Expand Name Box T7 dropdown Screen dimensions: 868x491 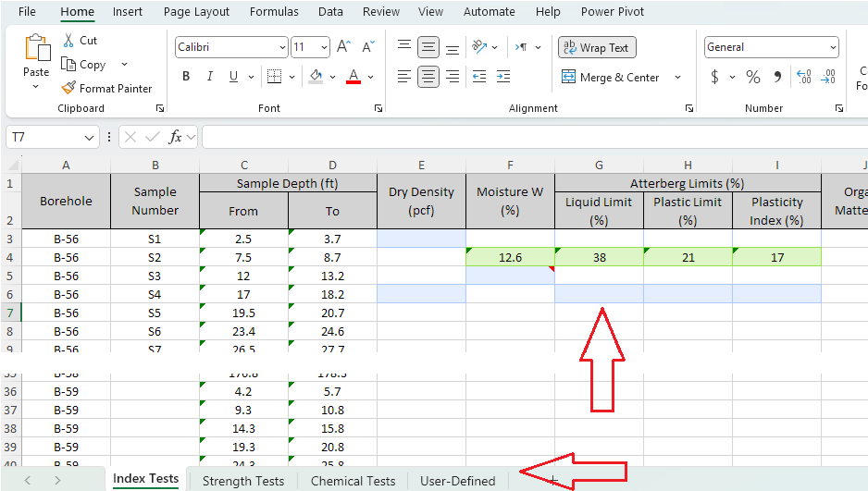(x=89, y=137)
